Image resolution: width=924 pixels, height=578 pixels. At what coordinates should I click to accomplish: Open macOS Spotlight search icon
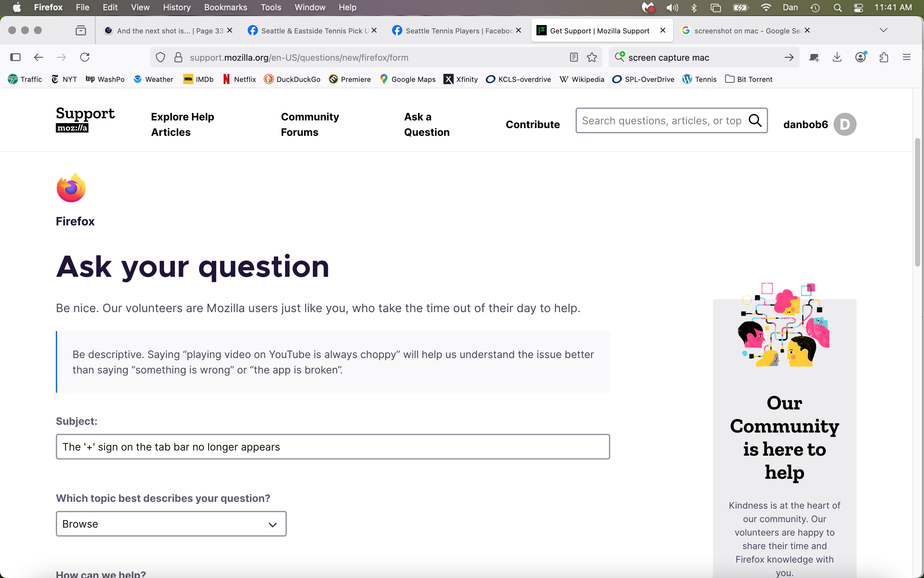838,8
